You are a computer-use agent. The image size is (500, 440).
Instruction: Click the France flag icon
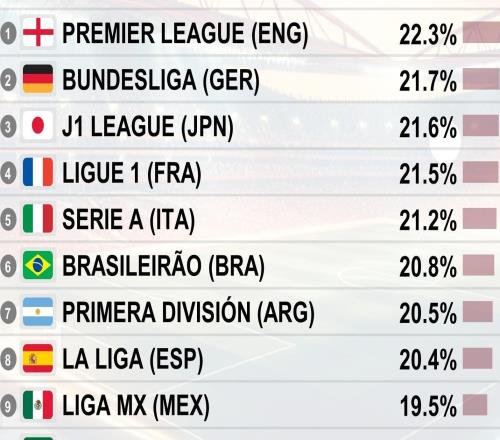coord(38,172)
